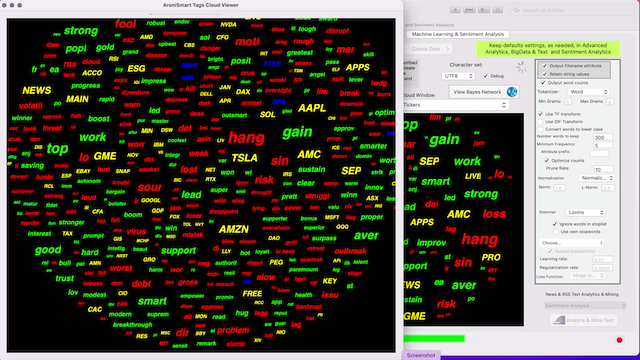
Task: Click the globe icon beside View Bayes Network
Action: pos(512,92)
